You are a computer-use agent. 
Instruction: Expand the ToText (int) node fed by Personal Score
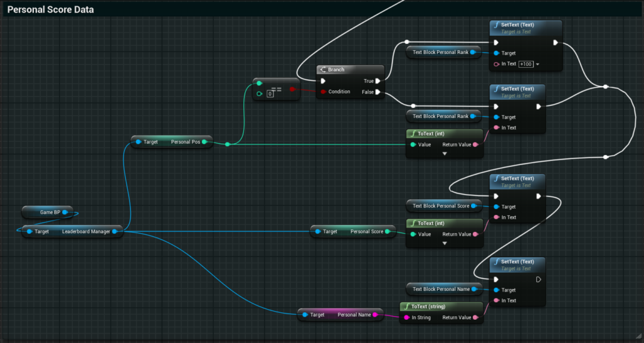(445, 243)
